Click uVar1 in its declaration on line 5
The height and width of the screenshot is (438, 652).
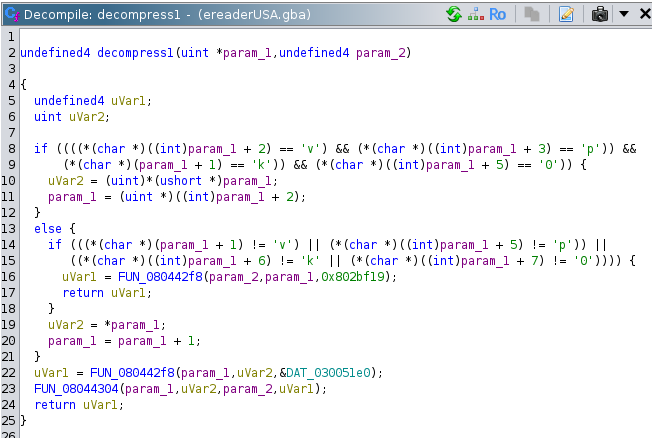coord(128,101)
